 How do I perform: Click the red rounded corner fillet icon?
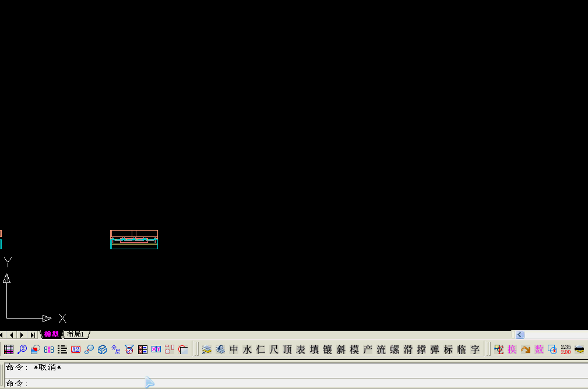(183, 349)
